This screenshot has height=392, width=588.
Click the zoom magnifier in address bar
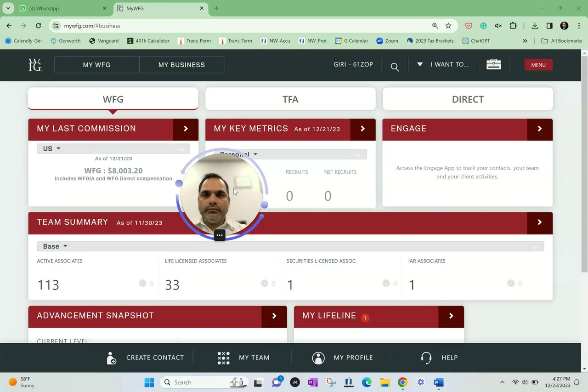click(x=435, y=26)
